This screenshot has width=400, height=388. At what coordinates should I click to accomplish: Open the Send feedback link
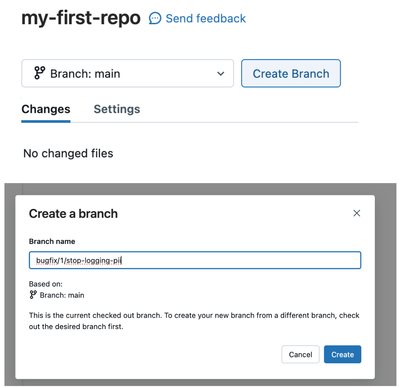coord(206,18)
